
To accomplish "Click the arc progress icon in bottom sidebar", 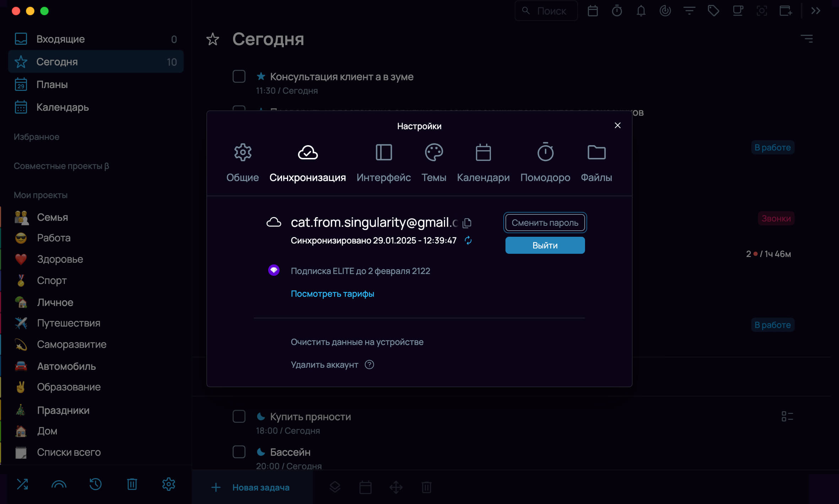I will coord(59,484).
